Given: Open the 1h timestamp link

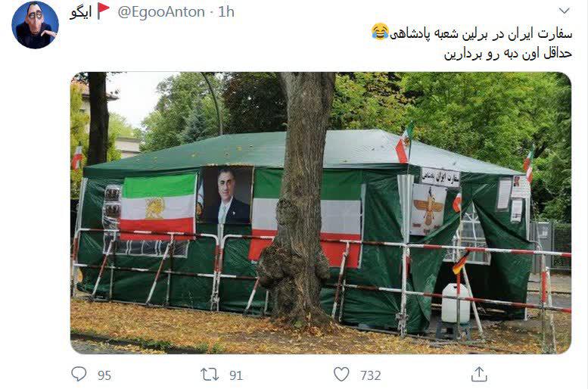Looking at the screenshot, I should coord(226,12).
